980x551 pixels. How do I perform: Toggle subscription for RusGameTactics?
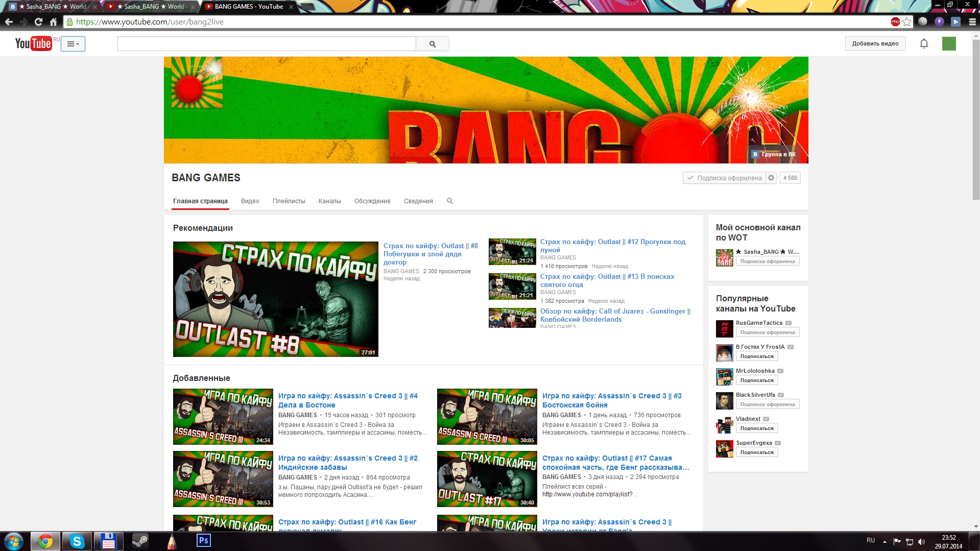point(768,332)
